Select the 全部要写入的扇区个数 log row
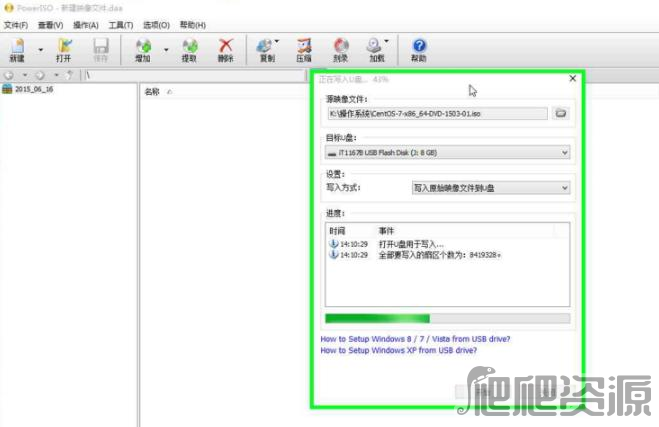This screenshot has height=427, width=659. click(414, 255)
